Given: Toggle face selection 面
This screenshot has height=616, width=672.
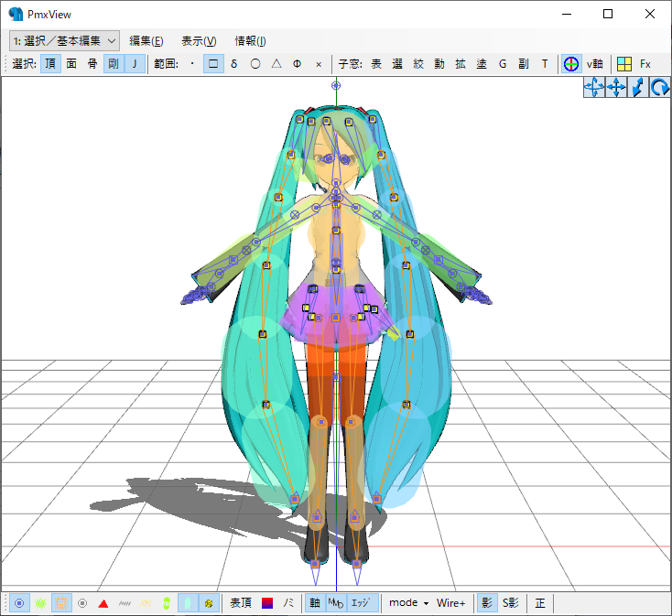Looking at the screenshot, I should (71, 64).
